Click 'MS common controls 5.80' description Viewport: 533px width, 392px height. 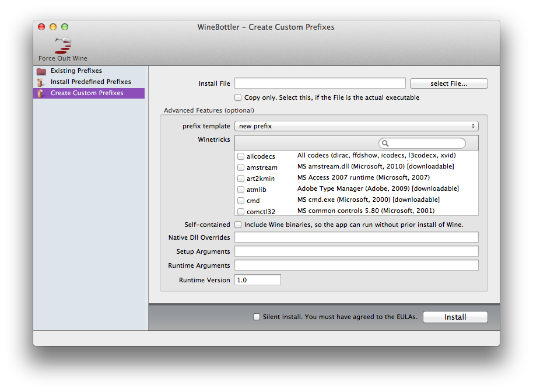(366, 211)
